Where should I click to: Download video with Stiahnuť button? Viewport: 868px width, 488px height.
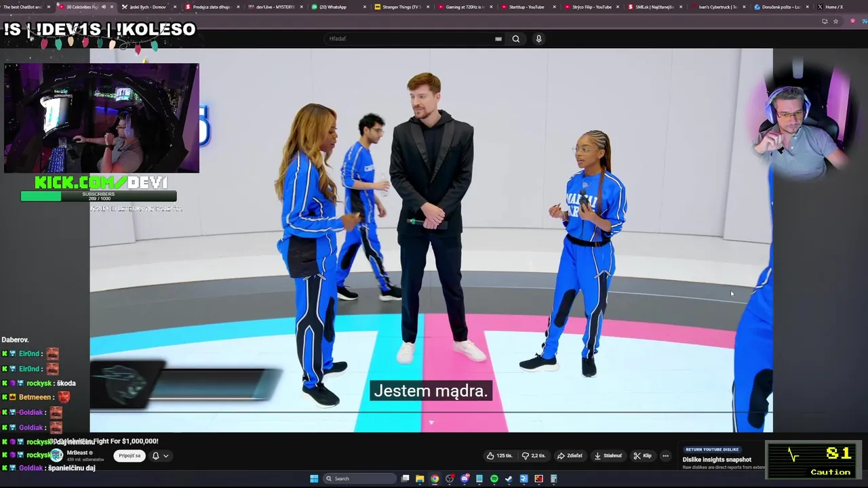pos(608,455)
